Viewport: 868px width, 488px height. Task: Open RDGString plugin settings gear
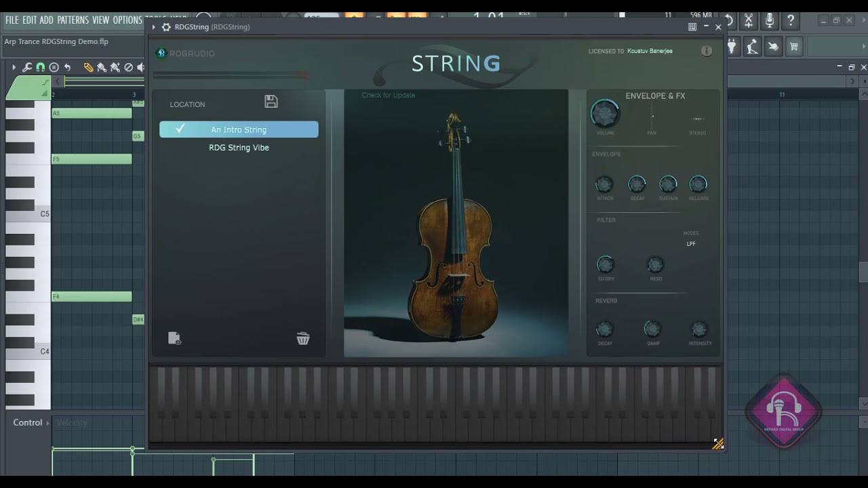pyautogui.click(x=166, y=27)
